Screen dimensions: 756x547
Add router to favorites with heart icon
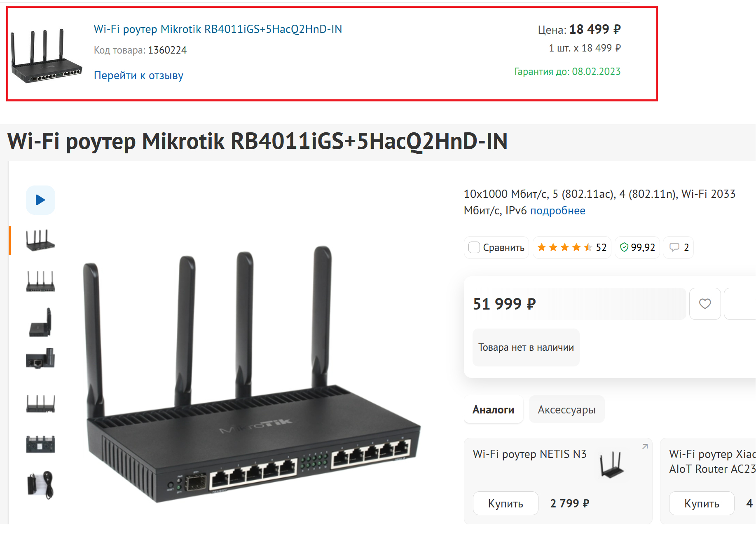(x=705, y=304)
